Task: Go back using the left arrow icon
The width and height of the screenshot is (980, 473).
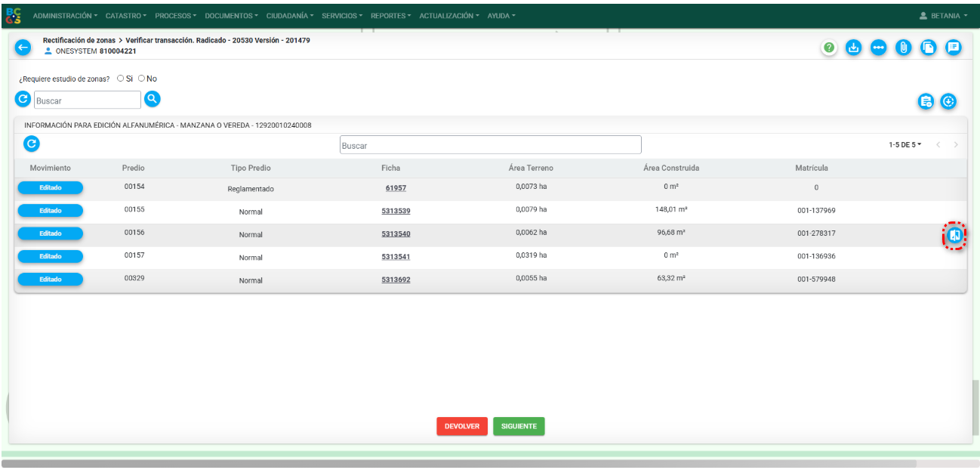Action: pyautogui.click(x=23, y=48)
